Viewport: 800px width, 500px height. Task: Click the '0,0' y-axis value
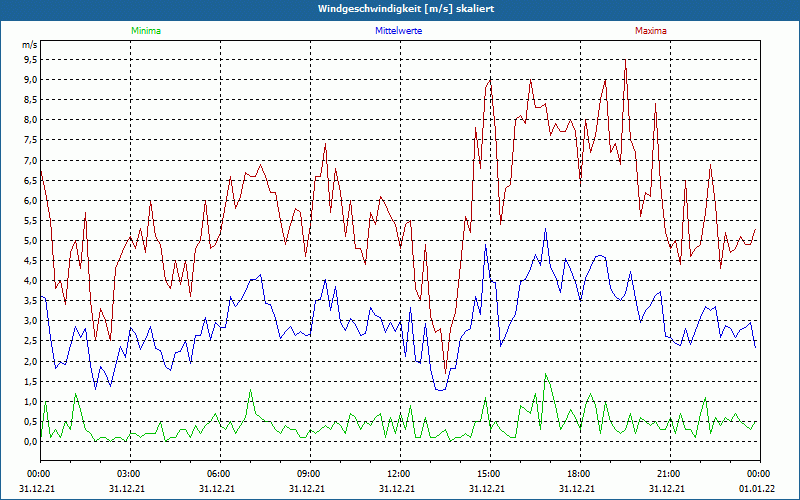pos(31,442)
